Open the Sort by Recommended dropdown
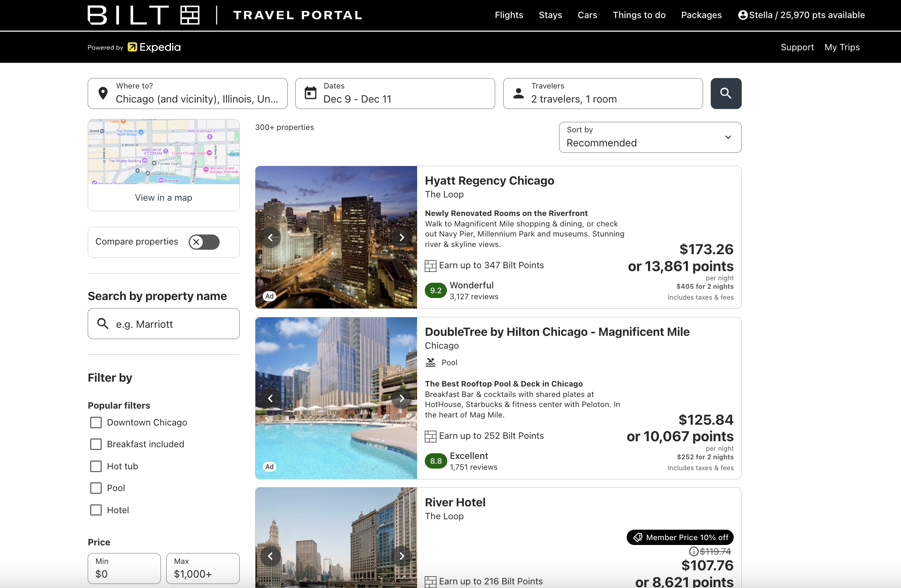Image resolution: width=901 pixels, height=588 pixels. click(650, 137)
